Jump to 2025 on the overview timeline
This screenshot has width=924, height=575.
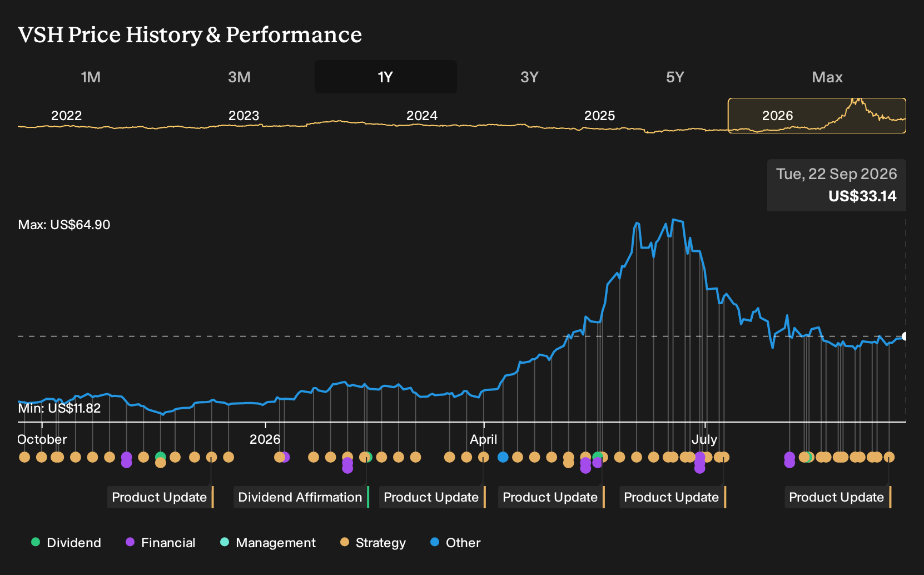click(x=599, y=116)
